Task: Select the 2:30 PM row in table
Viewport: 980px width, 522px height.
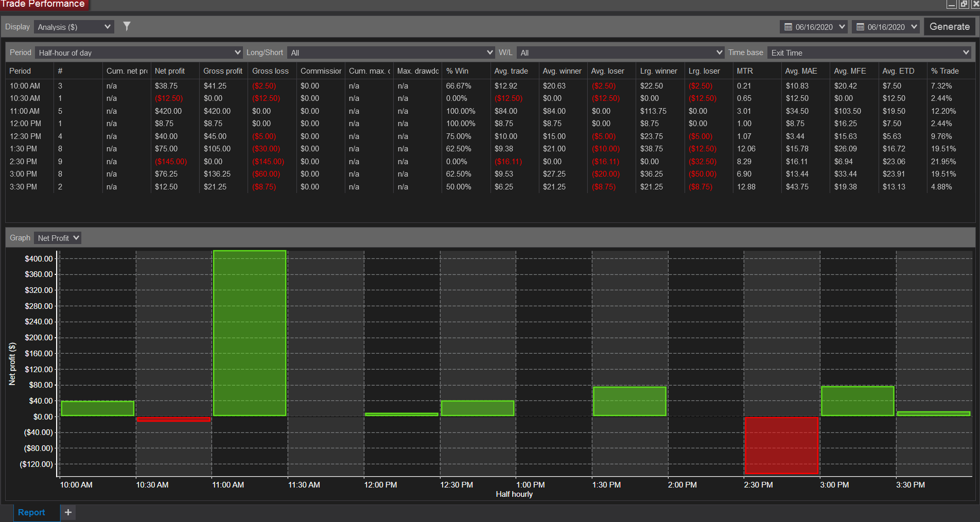Action: point(490,162)
